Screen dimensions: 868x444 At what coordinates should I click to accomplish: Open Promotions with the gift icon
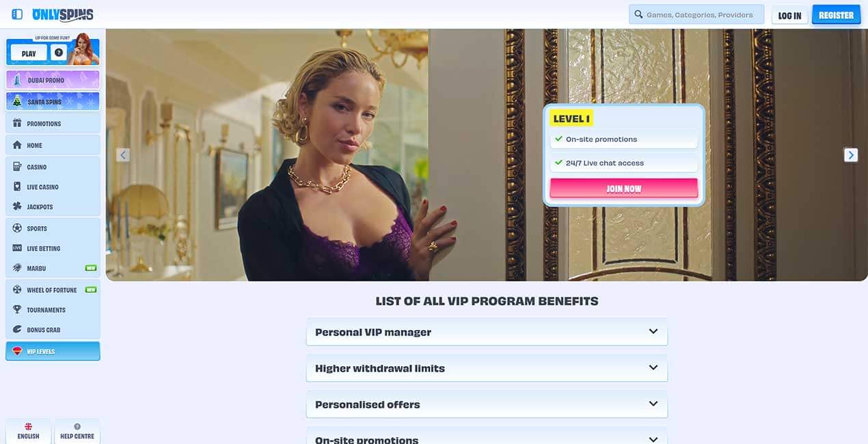click(17, 124)
